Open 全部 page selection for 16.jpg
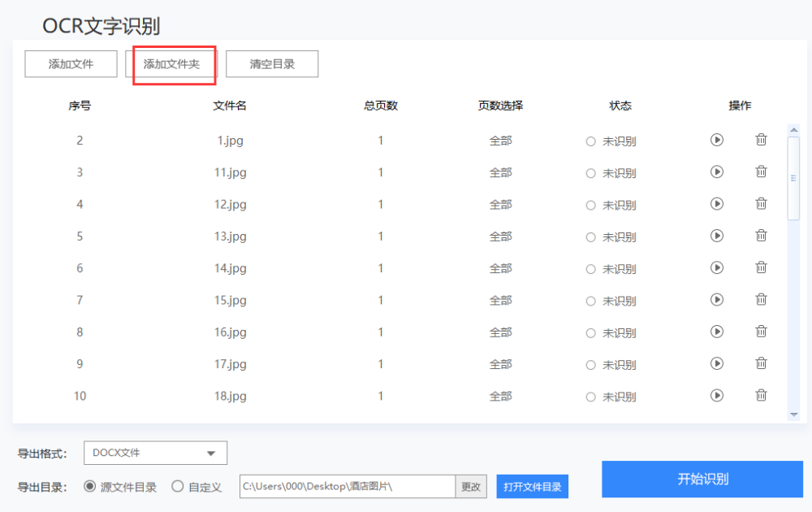 click(500, 332)
